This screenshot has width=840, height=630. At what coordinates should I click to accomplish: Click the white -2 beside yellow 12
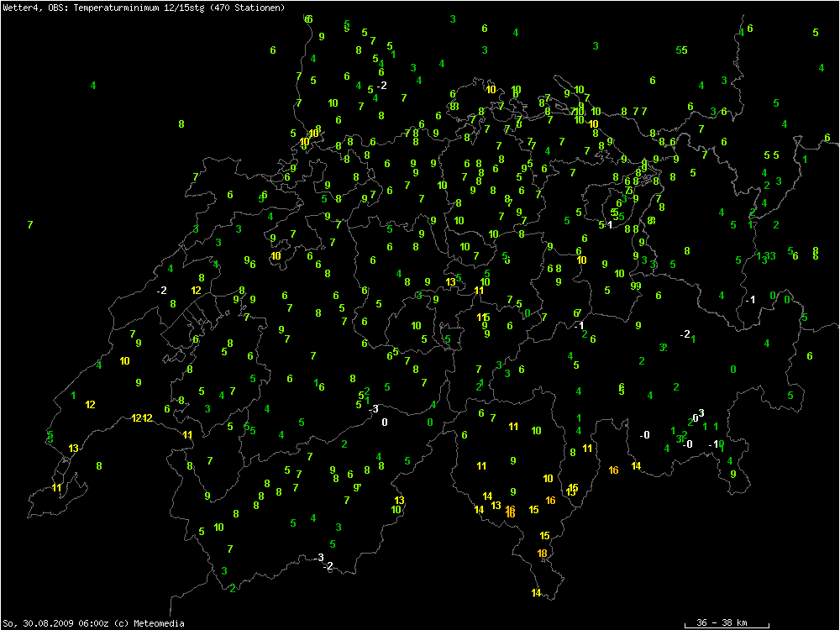click(161, 290)
